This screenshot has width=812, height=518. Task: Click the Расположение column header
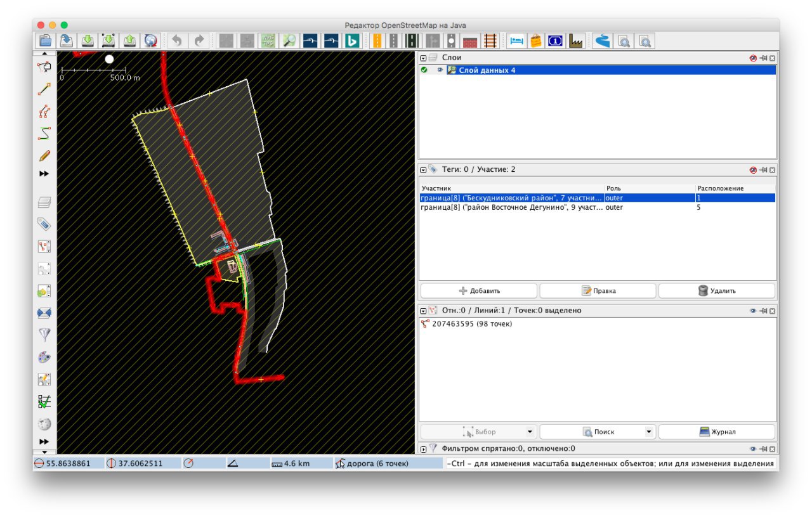point(736,188)
